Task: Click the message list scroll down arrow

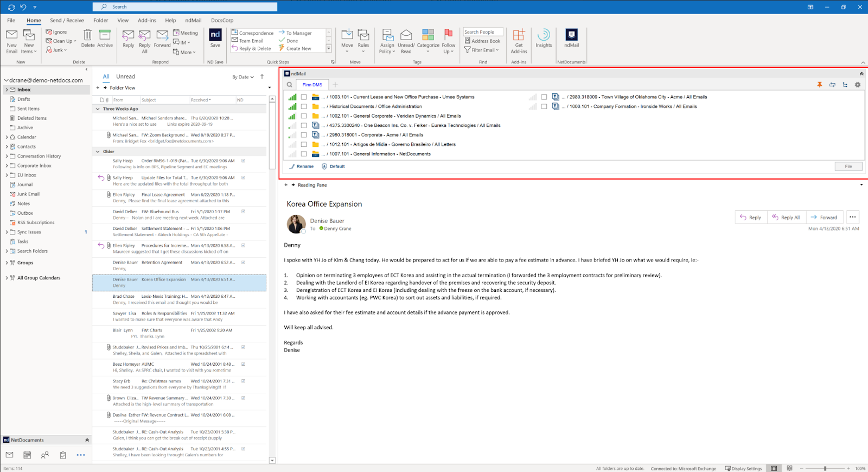Action: (x=272, y=461)
